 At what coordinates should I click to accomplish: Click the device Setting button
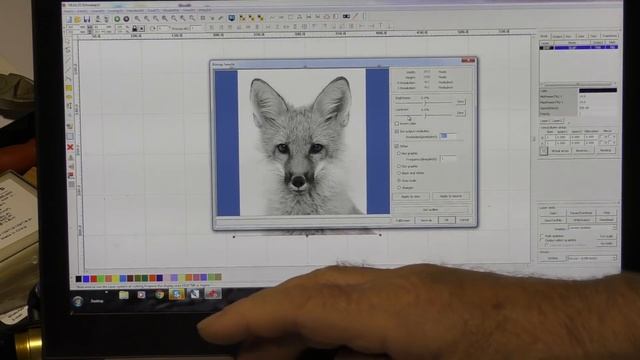pyautogui.click(x=553, y=258)
